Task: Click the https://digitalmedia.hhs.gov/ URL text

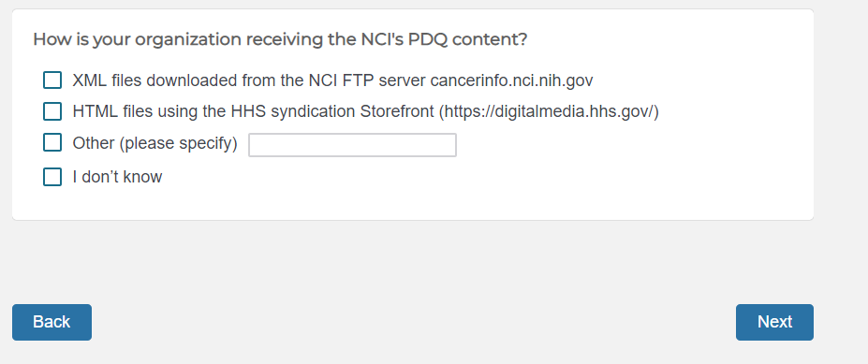Action: click(x=549, y=111)
